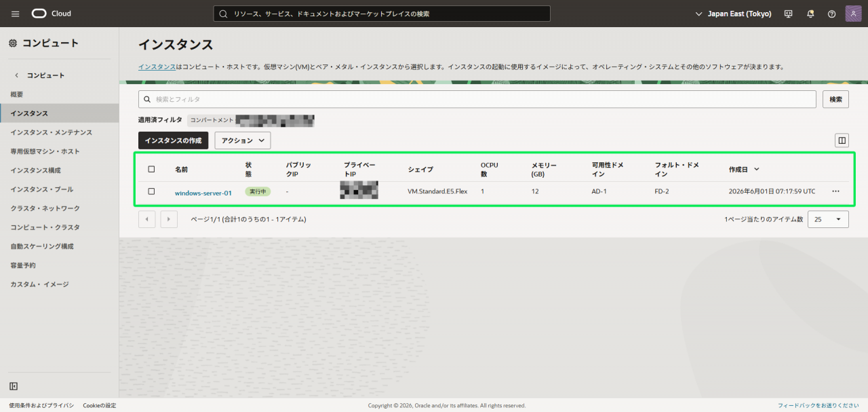This screenshot has height=412, width=868.
Task: Click the 状態 column header
Action: tap(248, 169)
